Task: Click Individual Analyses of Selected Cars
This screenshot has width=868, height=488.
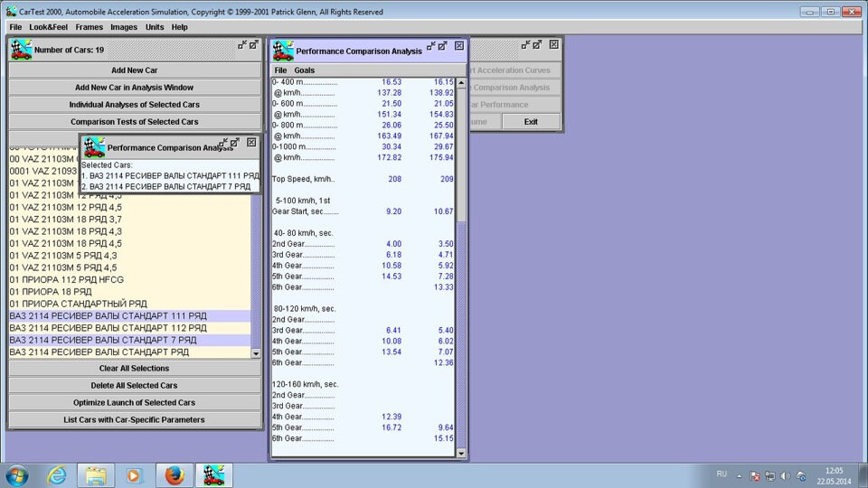Action: click(135, 105)
